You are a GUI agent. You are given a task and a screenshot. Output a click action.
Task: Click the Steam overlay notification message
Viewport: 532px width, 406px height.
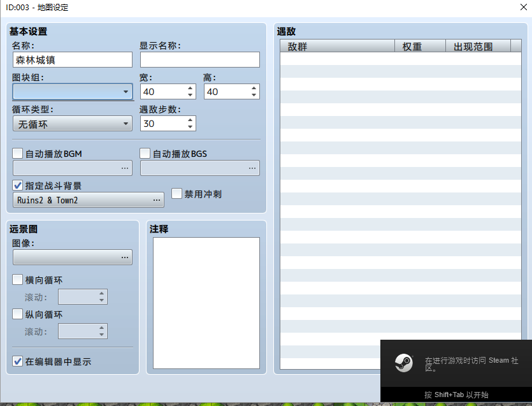471,364
